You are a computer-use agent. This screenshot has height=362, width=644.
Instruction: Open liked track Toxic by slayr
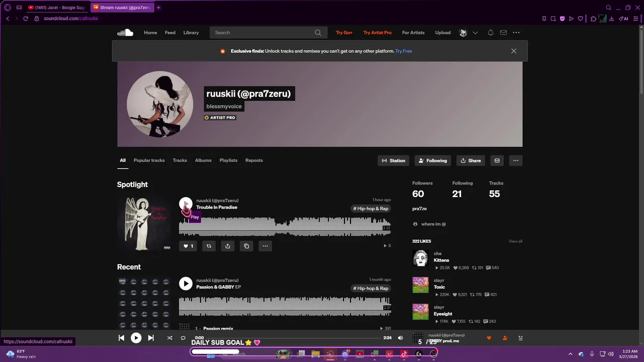(439, 287)
